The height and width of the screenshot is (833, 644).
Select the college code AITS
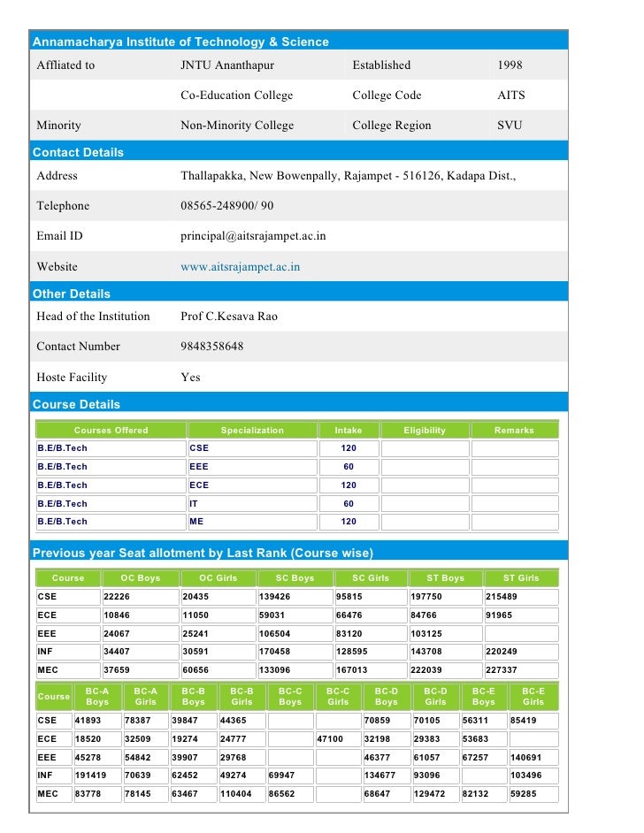pyautogui.click(x=511, y=96)
